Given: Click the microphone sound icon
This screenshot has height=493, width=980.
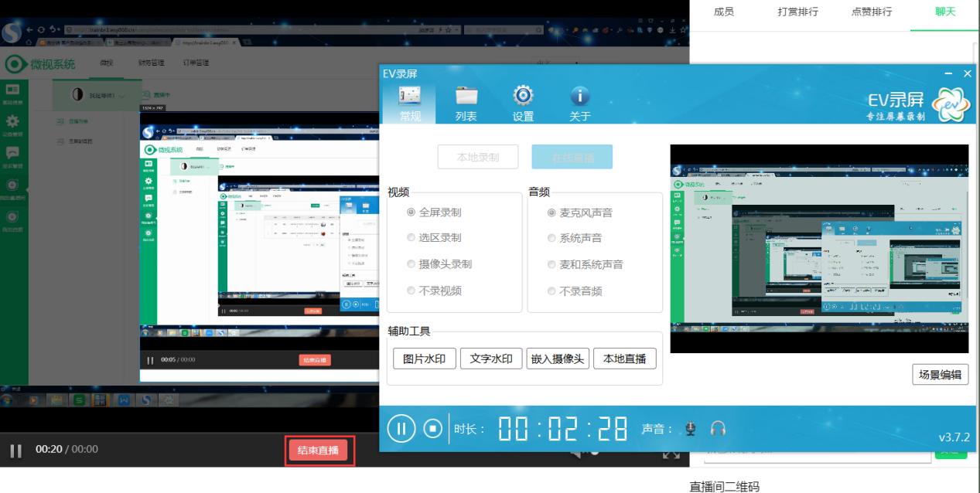Looking at the screenshot, I should coord(691,428).
